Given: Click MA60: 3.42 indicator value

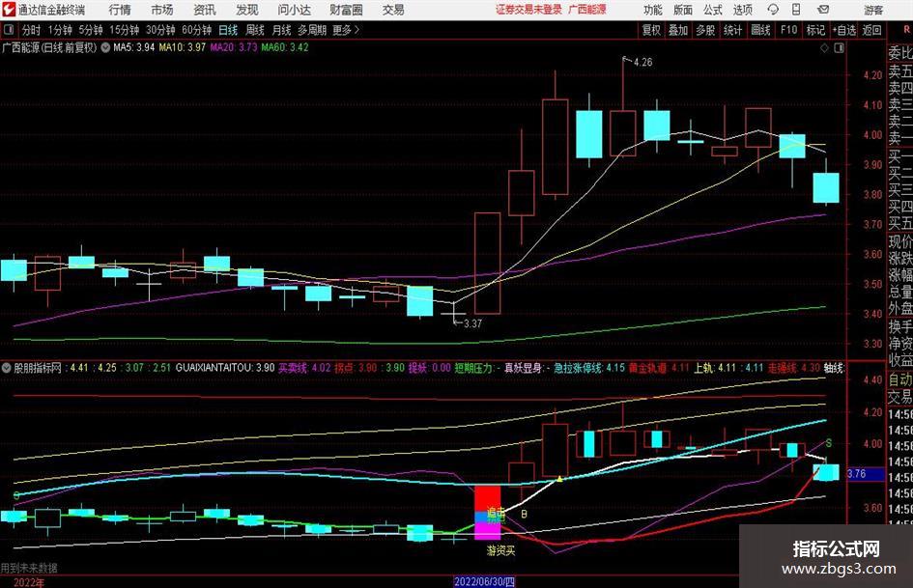Looking at the screenshot, I should pyautogui.click(x=285, y=47).
